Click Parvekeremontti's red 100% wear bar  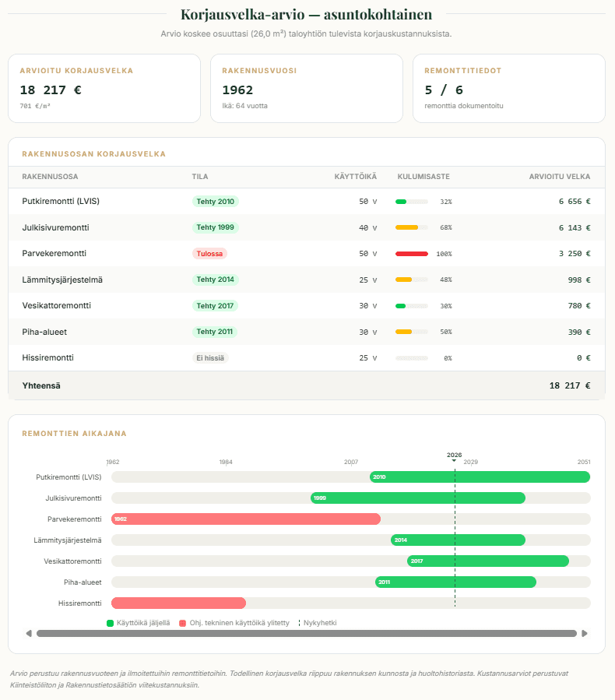[412, 254]
